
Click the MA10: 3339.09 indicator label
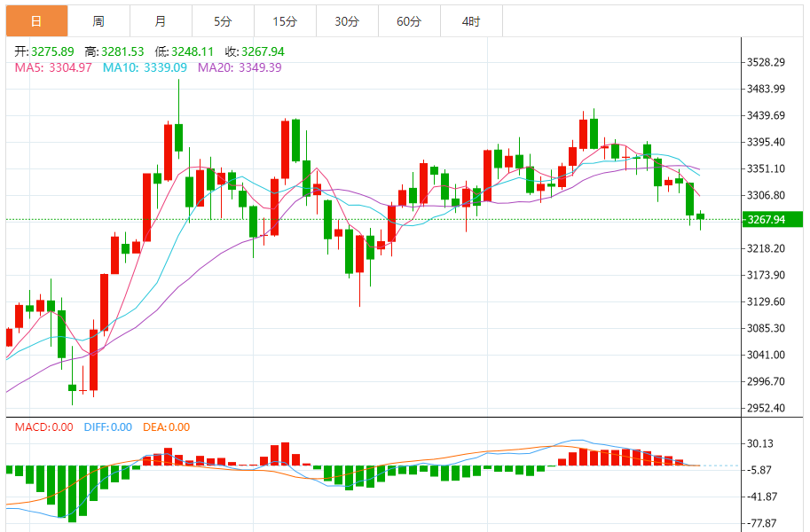pyautogui.click(x=145, y=67)
